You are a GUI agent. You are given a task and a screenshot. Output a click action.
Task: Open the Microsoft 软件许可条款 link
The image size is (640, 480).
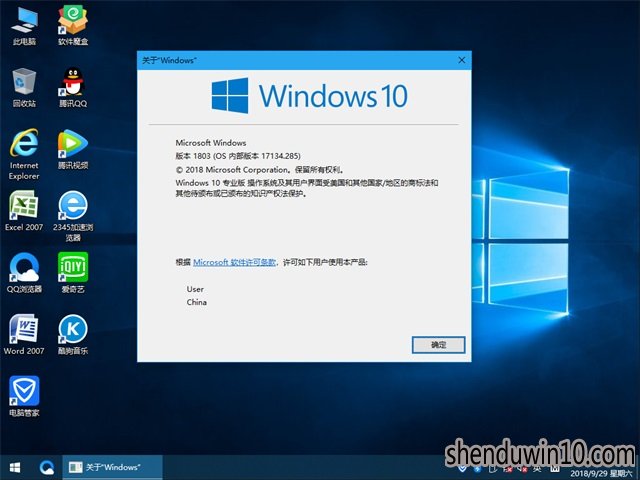(x=234, y=262)
